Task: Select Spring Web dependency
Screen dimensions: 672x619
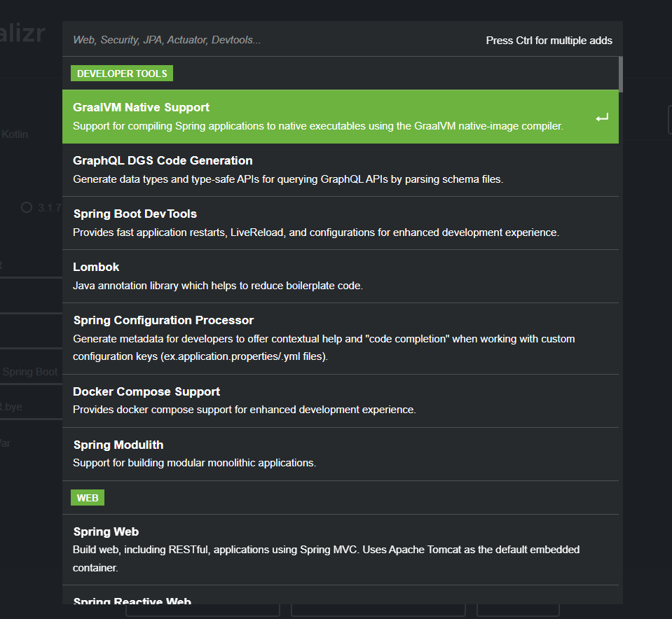Action: coord(341,550)
